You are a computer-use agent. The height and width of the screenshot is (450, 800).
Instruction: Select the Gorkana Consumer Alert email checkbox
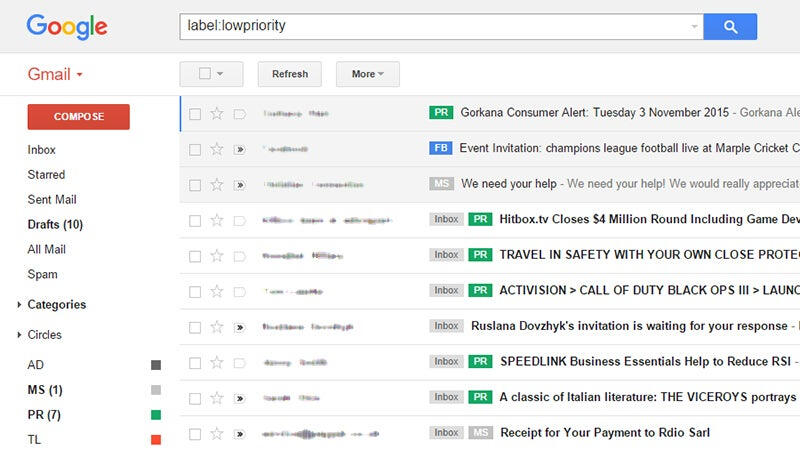(x=195, y=114)
